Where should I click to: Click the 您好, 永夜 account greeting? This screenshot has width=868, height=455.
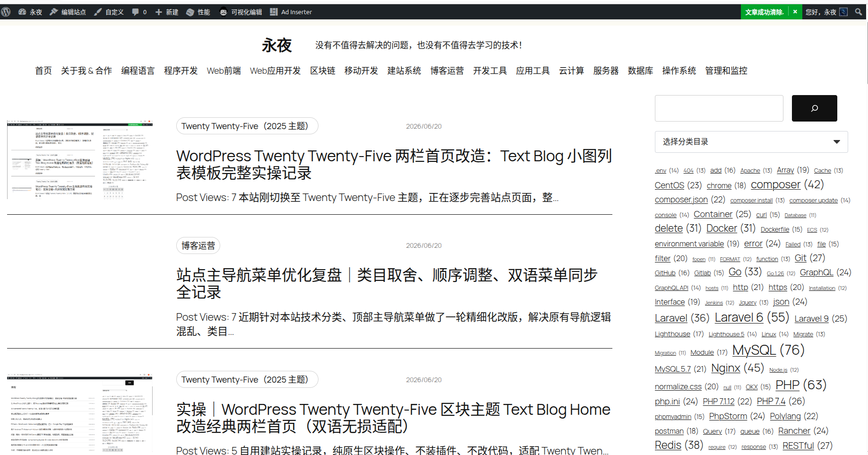pyautogui.click(x=821, y=12)
